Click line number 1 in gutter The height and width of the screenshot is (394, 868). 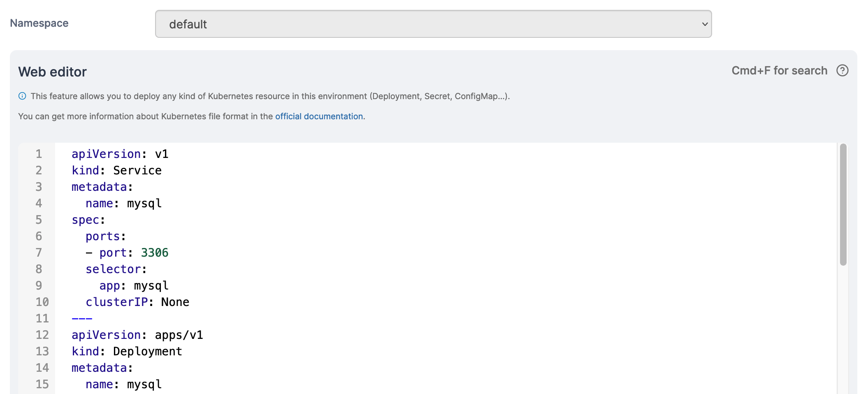(x=39, y=154)
